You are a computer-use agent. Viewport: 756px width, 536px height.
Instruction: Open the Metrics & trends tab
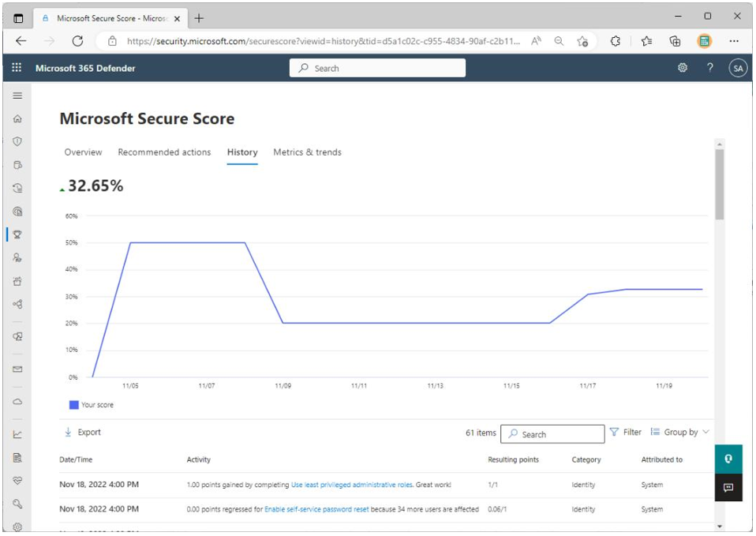coord(307,152)
